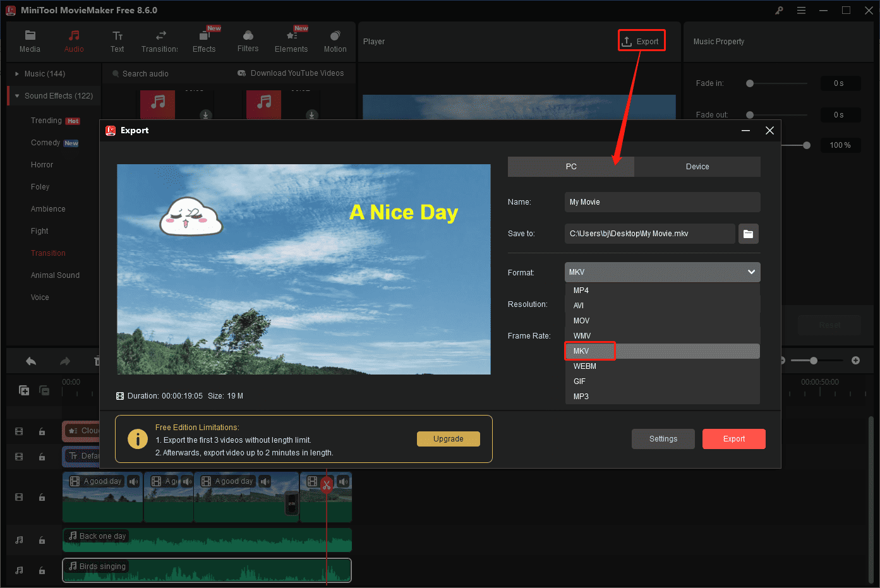
Task: Toggle lock on the Birds singing track
Action: [x=42, y=570]
